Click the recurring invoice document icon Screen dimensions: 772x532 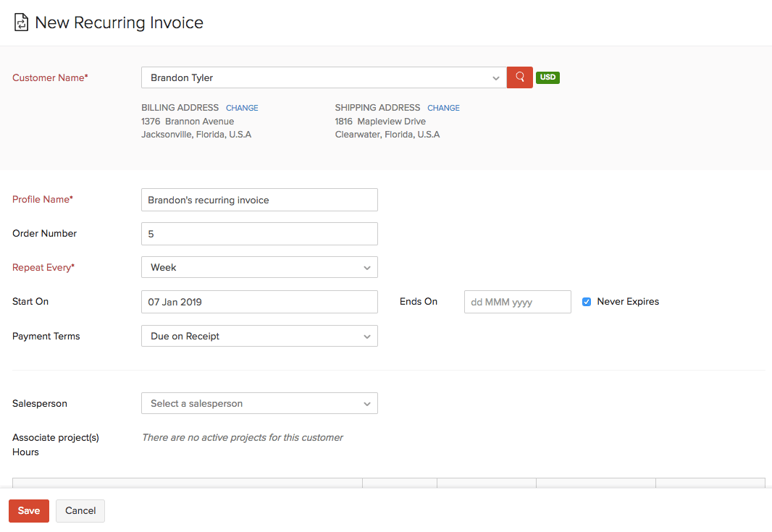point(22,22)
